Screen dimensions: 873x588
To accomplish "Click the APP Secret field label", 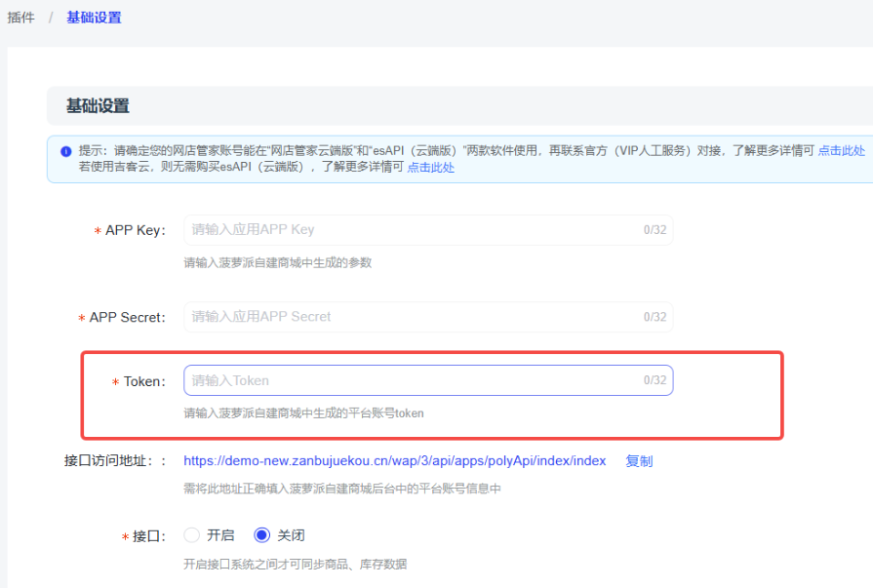I will (x=127, y=318).
